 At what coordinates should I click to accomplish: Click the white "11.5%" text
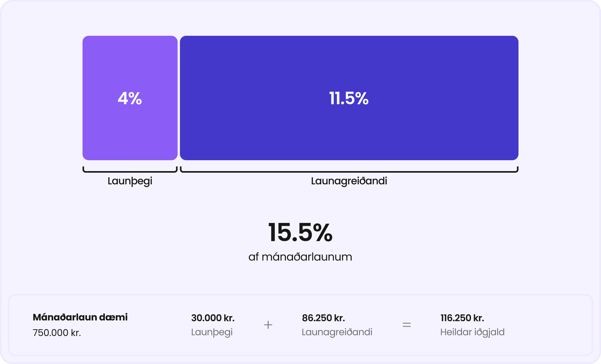pos(349,99)
